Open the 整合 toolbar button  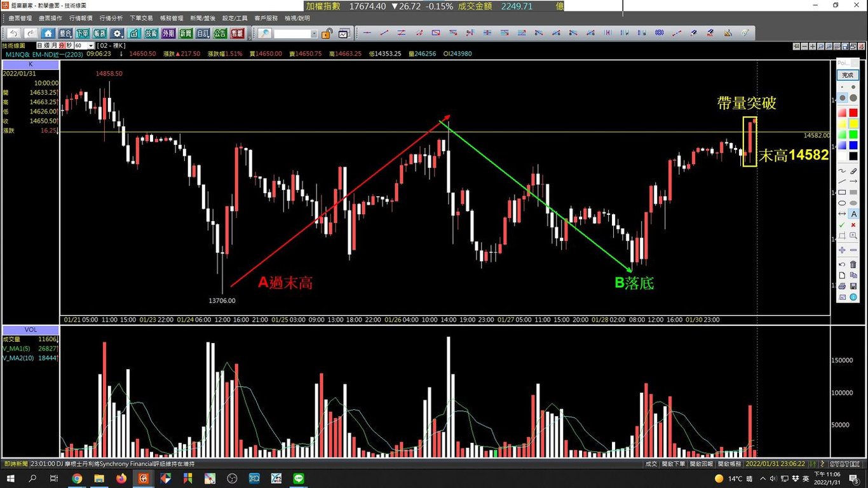pos(65,33)
